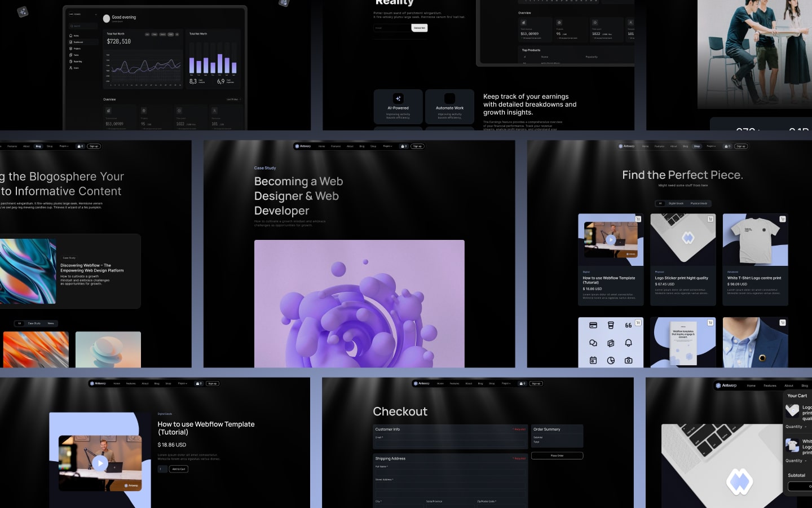
Task: Click the Place Order button
Action: pyautogui.click(x=557, y=456)
